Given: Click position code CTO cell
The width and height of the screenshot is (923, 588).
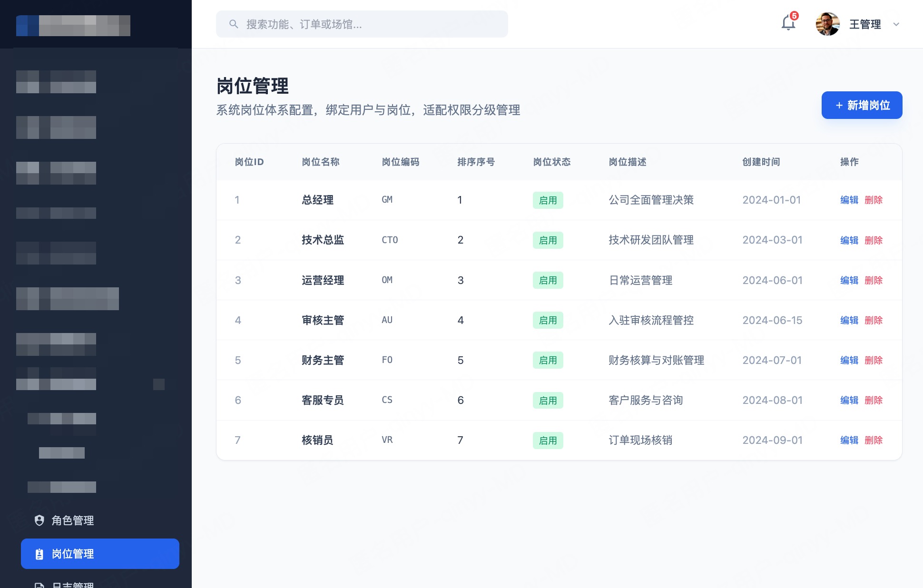Looking at the screenshot, I should pyautogui.click(x=390, y=240).
